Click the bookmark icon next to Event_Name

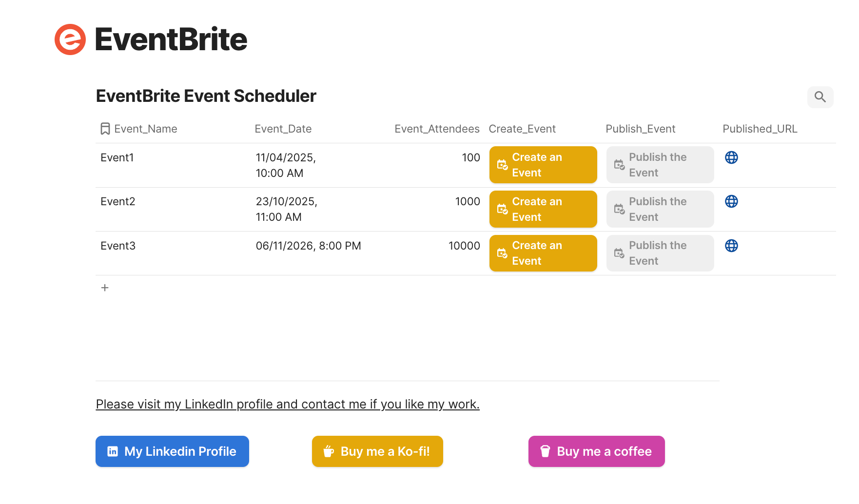pos(105,128)
